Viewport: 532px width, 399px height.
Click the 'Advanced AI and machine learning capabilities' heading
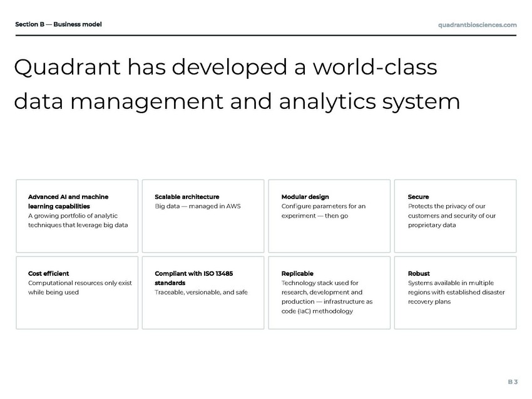pos(68,201)
